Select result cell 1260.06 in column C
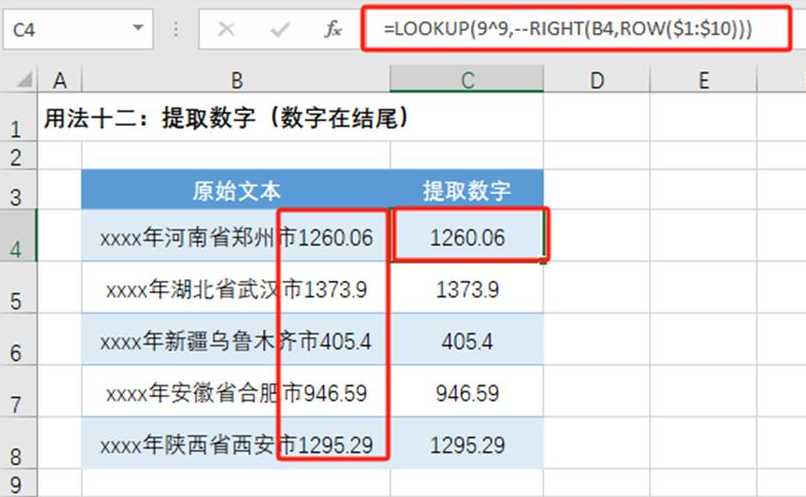This screenshot has width=806, height=497. (467, 236)
